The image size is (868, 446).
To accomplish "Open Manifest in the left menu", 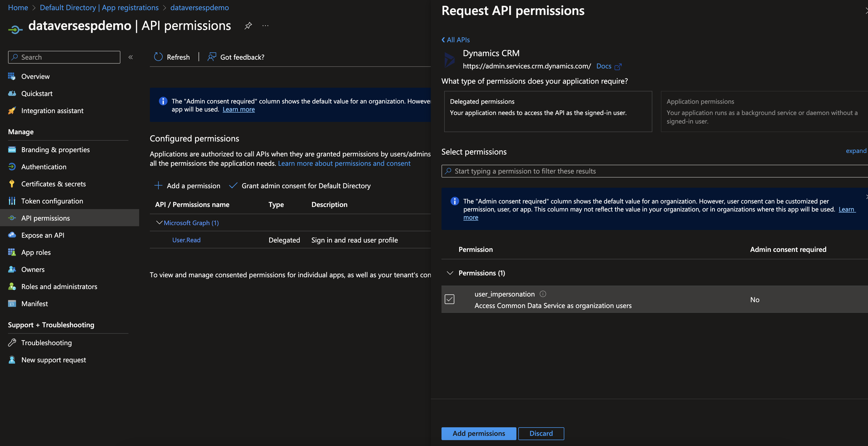I will (35, 303).
